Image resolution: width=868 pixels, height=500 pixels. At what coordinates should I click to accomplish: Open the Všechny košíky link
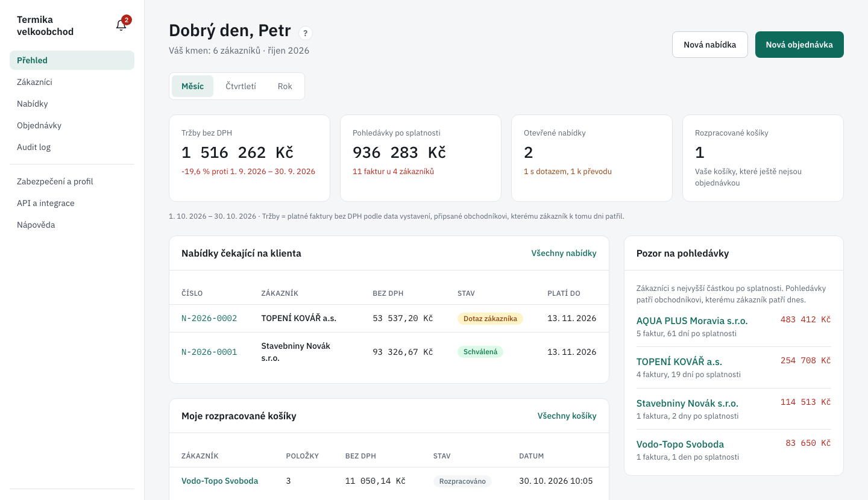(567, 416)
